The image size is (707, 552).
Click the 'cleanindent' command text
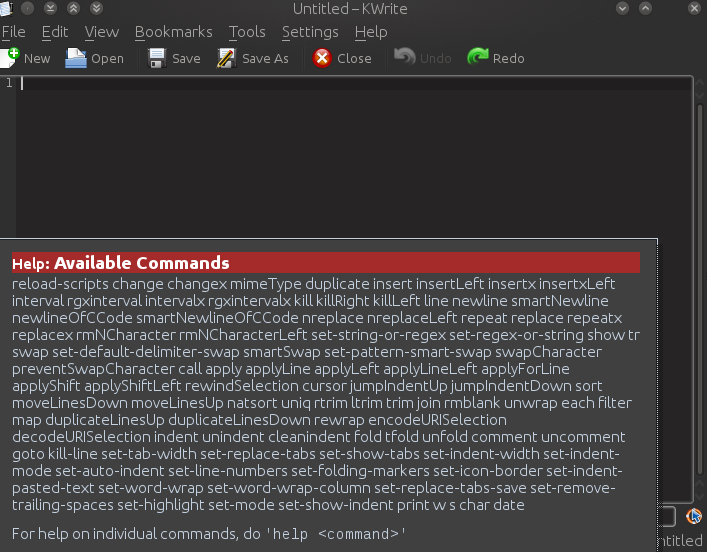pos(309,437)
